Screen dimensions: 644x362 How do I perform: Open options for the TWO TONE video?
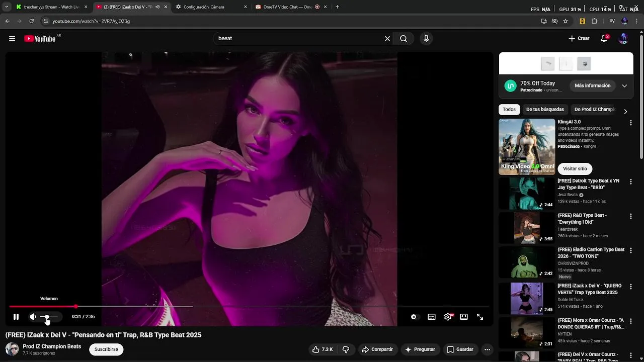630,250
